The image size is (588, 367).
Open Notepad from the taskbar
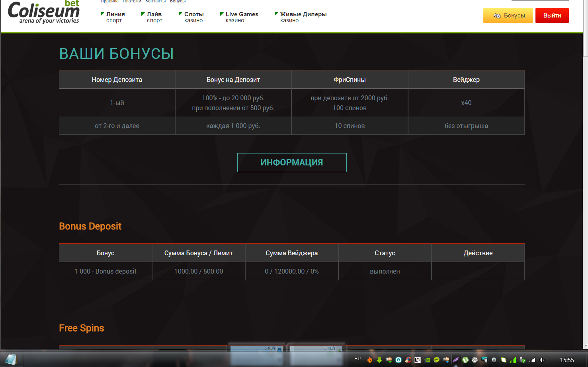click(x=11, y=359)
